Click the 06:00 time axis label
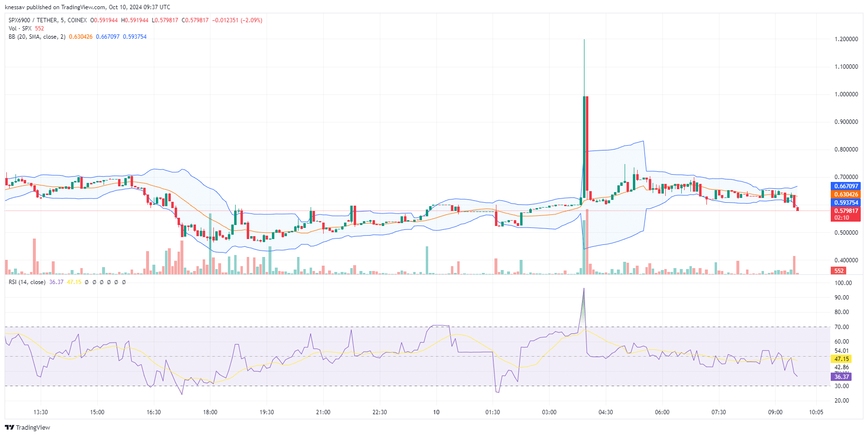This screenshot has width=868, height=436. pyautogui.click(x=662, y=412)
